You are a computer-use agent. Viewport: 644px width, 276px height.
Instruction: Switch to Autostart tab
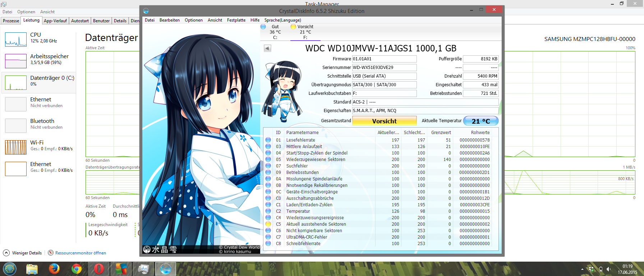click(x=80, y=21)
